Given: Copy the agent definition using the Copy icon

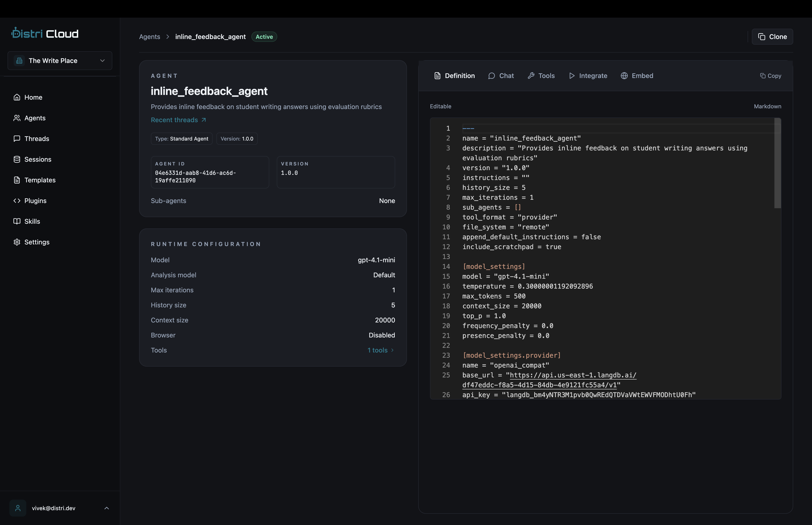Looking at the screenshot, I should point(771,76).
